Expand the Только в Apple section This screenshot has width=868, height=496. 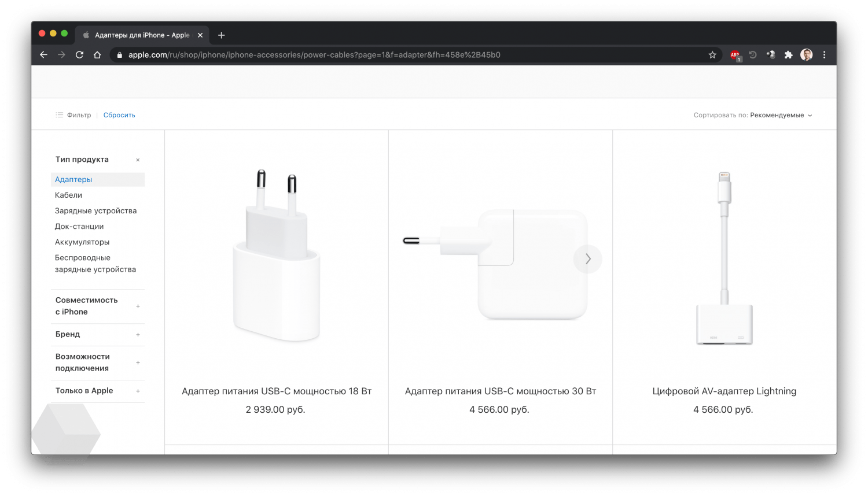click(97, 391)
